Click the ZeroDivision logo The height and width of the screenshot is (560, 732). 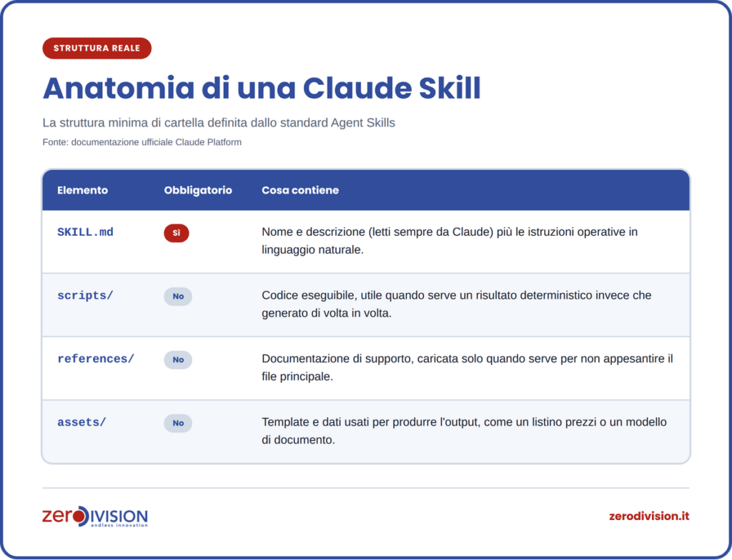(95, 516)
